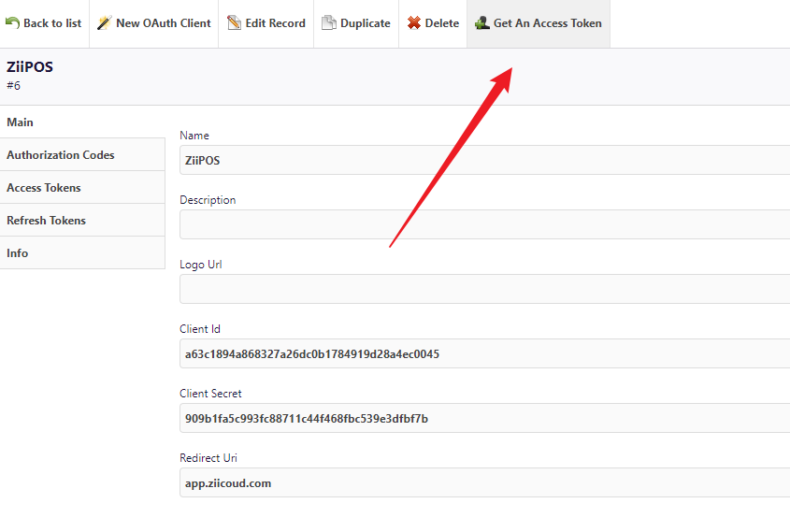Click the green Back to list arrow icon
This screenshot has height=532, width=790.
tap(12, 23)
